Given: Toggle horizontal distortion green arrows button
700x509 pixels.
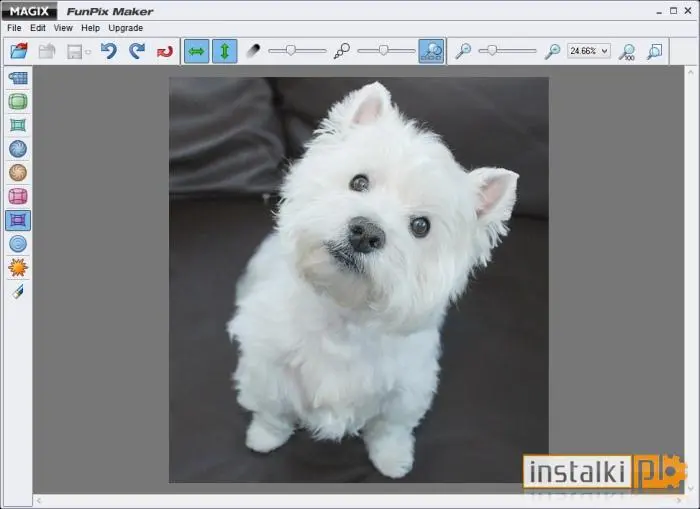Looking at the screenshot, I should click(x=196, y=51).
